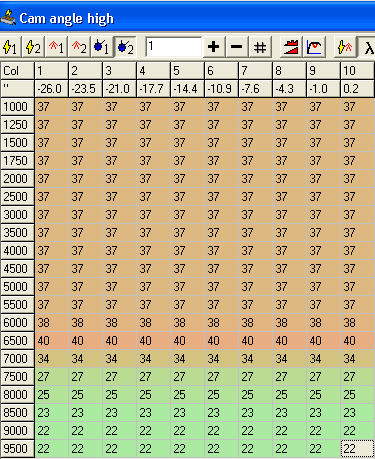Click the 0.2 cam angle header
375x459 pixels.
[x=357, y=89]
